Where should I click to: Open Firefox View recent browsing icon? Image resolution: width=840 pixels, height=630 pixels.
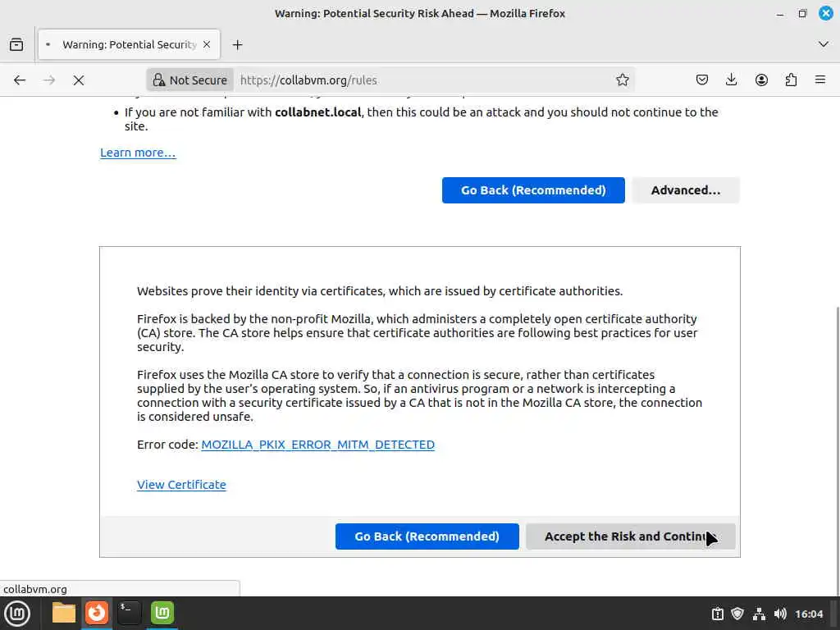point(16,44)
